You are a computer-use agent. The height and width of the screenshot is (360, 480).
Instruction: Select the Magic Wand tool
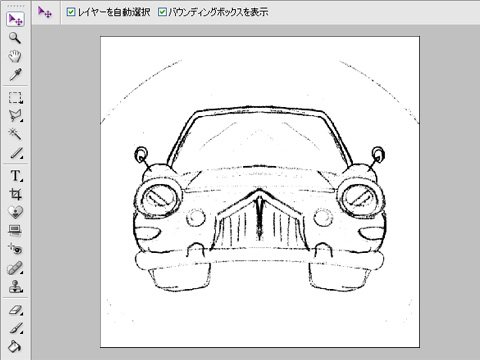(15, 134)
